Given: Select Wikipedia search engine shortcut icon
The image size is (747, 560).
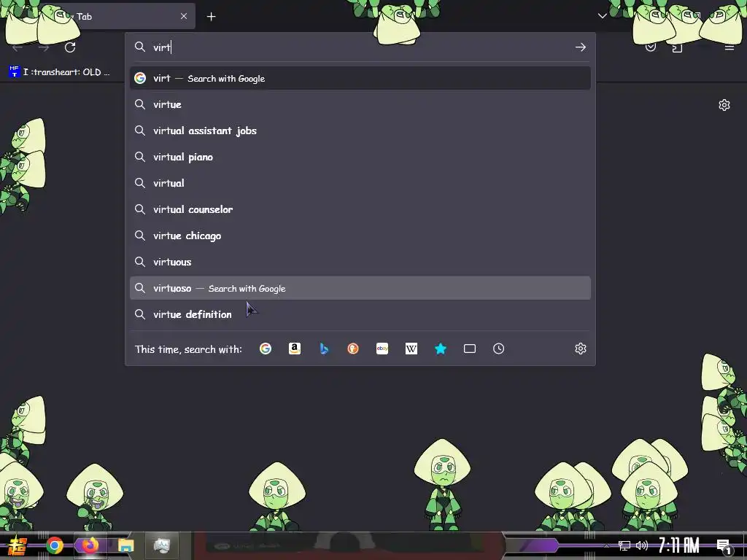Looking at the screenshot, I should click(411, 349).
